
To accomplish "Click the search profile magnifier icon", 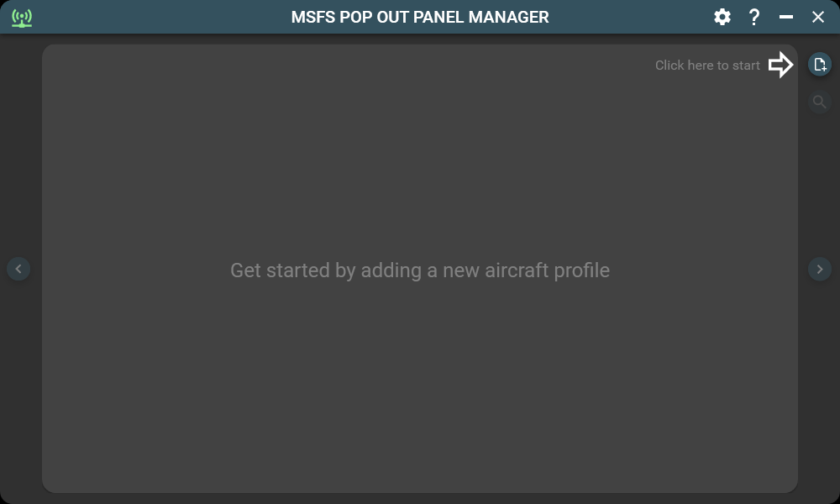I will pyautogui.click(x=820, y=102).
